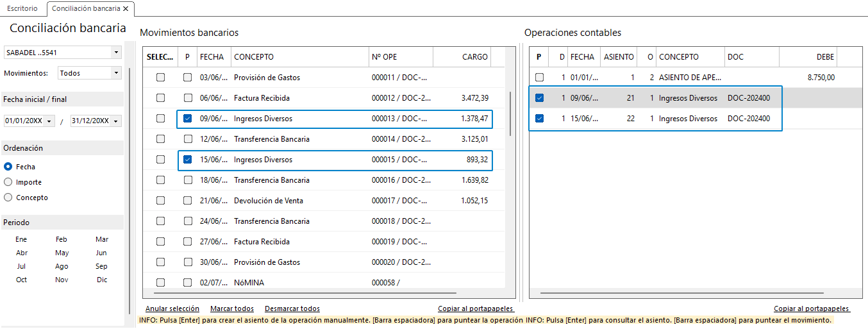Select the Devolución de Venta concept cell

(299, 201)
